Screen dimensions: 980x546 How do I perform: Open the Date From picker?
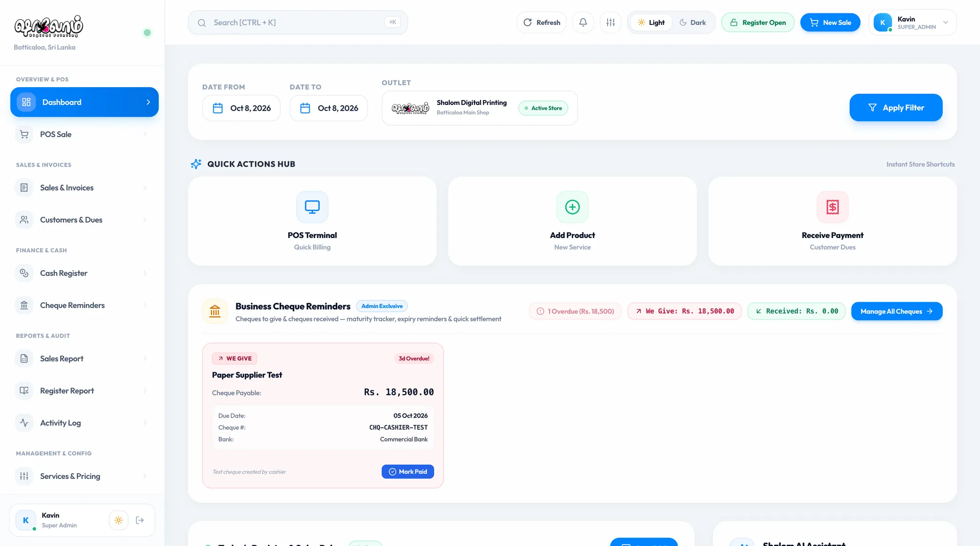click(x=241, y=108)
